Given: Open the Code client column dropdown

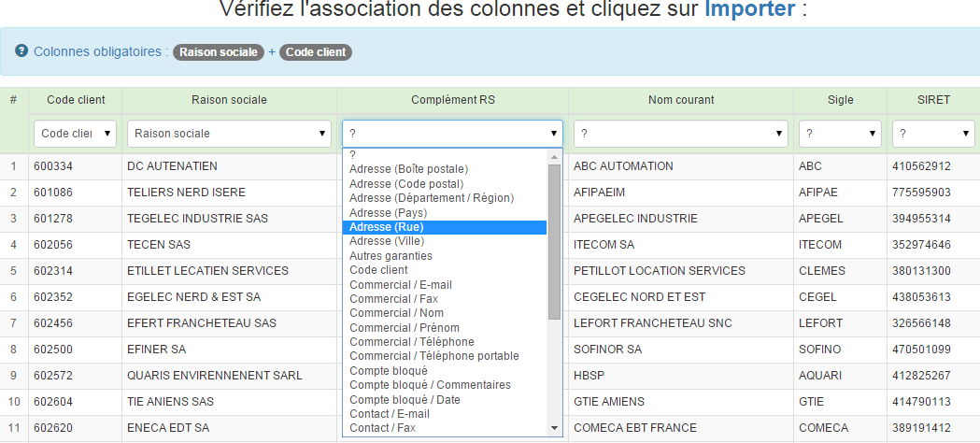Looking at the screenshot, I should [76, 134].
